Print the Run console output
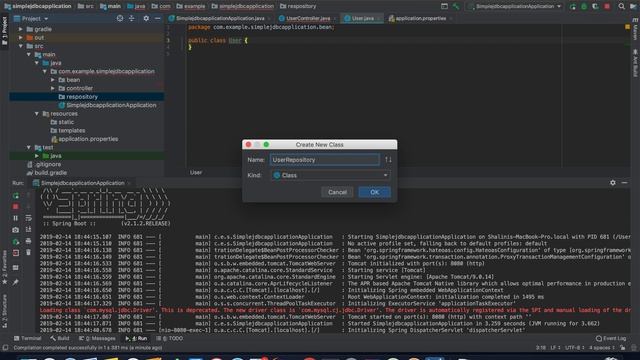This screenshot has width=640, height=360. 29,241
